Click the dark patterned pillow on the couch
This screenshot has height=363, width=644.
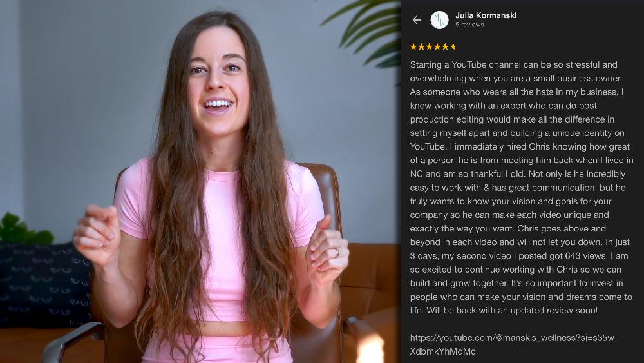(45, 284)
